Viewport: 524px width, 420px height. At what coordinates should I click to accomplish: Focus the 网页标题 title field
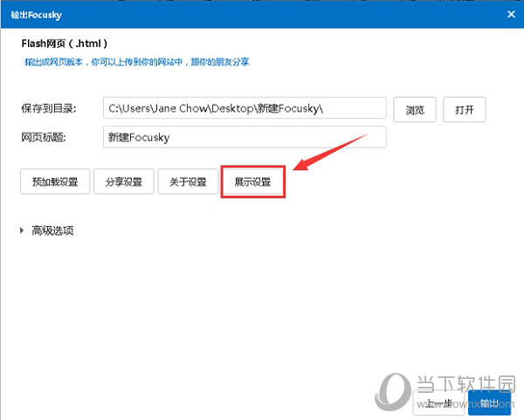245,137
